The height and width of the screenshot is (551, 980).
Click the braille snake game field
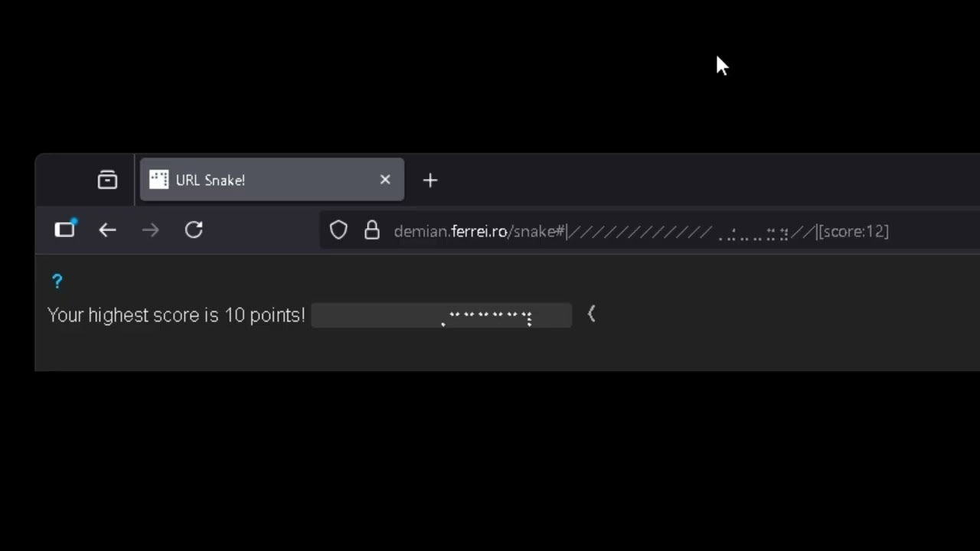tap(442, 315)
